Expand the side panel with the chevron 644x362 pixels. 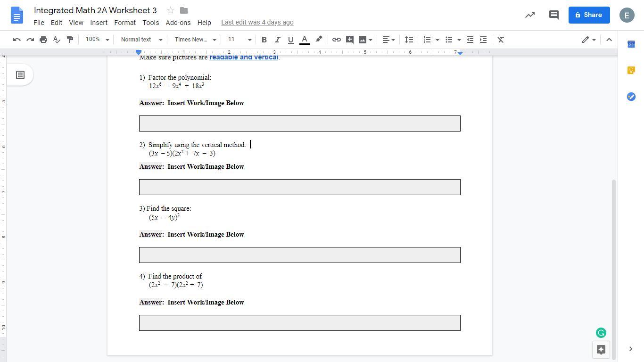tap(631, 349)
